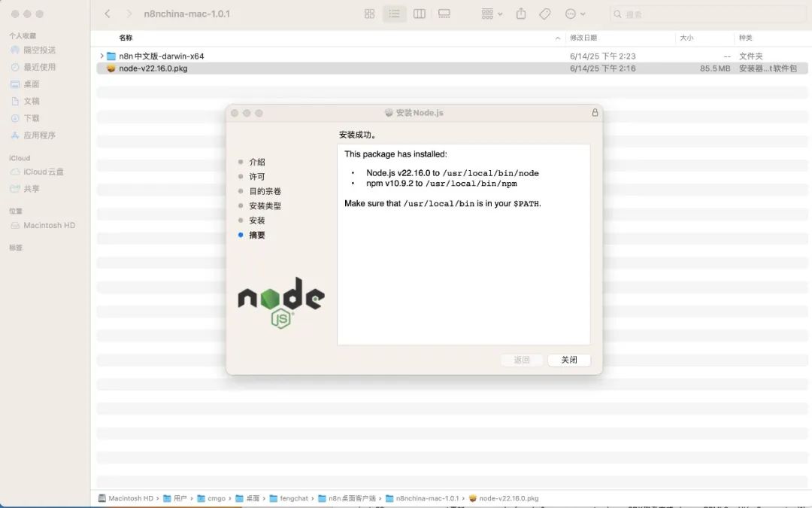Open the group-by options dropdown in toolbar

coord(492,14)
